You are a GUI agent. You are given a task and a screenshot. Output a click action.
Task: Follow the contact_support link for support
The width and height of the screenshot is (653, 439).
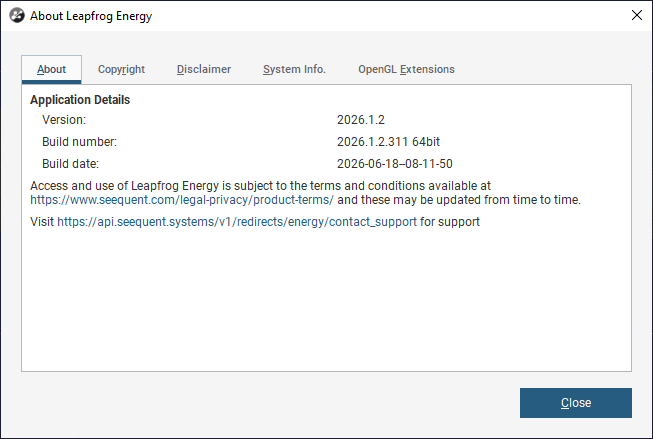pos(237,222)
